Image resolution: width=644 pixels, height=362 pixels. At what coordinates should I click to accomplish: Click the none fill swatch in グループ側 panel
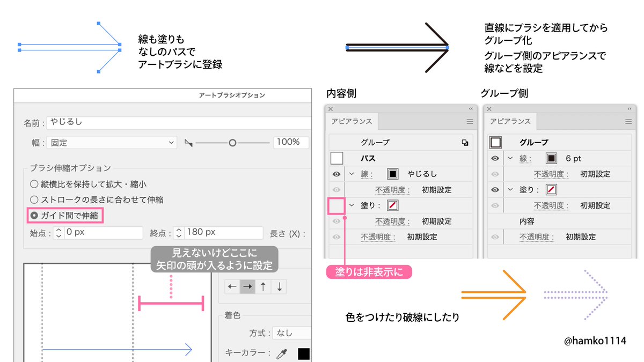(552, 190)
